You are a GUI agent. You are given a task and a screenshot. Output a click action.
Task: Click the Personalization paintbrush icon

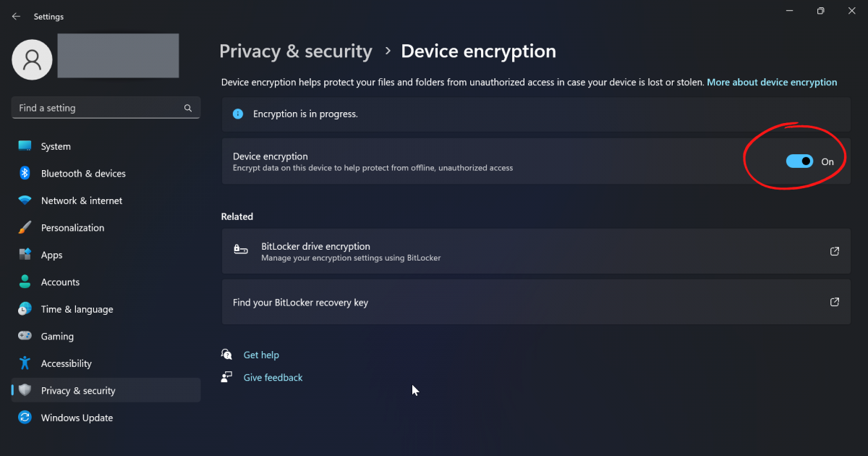pyautogui.click(x=25, y=228)
